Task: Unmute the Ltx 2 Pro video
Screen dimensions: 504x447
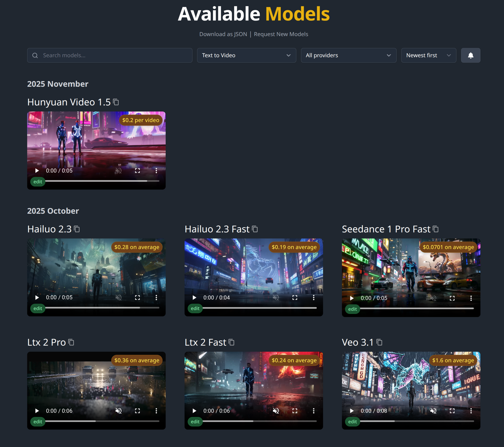Action: click(x=119, y=411)
